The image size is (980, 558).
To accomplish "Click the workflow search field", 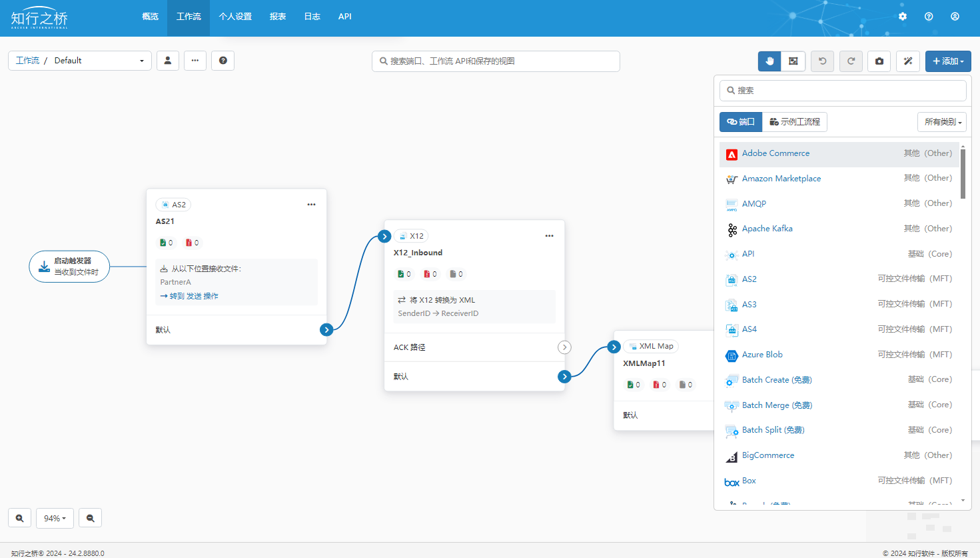I will (x=496, y=61).
